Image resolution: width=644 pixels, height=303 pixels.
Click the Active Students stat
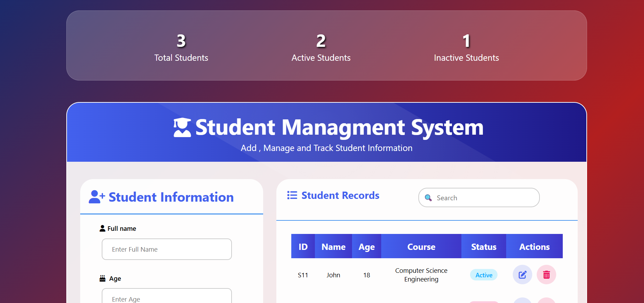(321, 48)
